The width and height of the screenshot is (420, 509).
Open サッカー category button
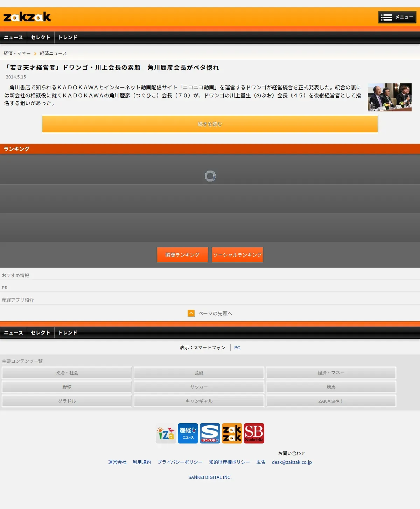tap(199, 387)
